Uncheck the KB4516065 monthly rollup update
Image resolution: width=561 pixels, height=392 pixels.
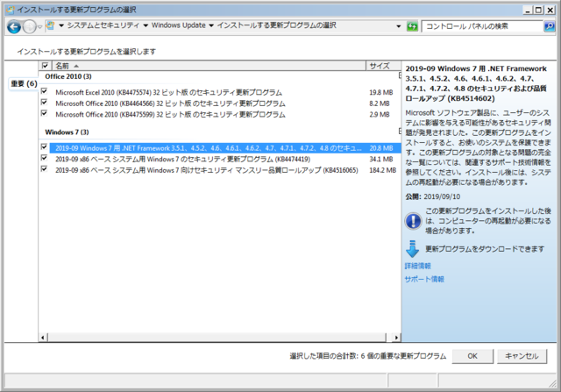tap(44, 168)
